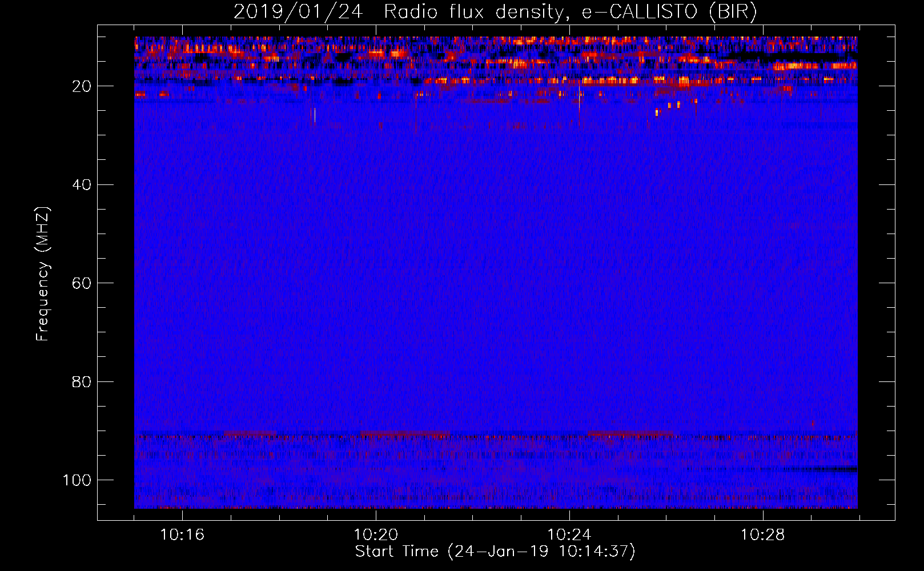Viewport: 924px width, 571px height.
Task: Click the 'Start Time (24-Jan-19 10:14:37)' label
Action: coord(495,552)
